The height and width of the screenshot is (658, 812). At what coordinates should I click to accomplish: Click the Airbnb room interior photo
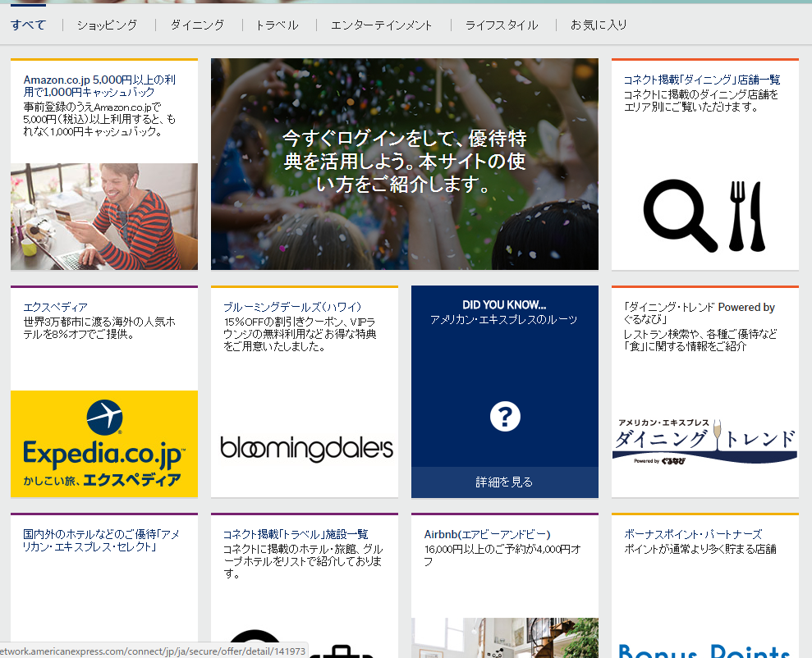tap(505, 637)
